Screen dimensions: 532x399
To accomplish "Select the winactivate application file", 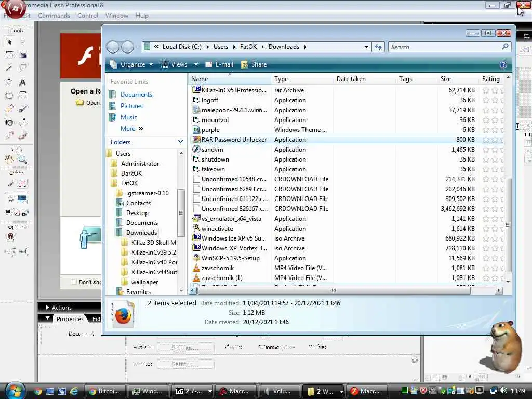I will [x=217, y=229].
